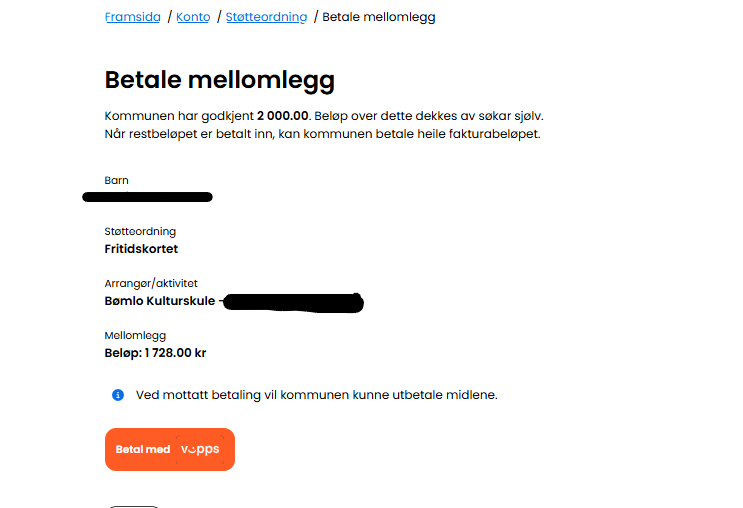Click the Vipps logo on the orange button
Image resolution: width=743 pixels, height=508 pixels.
click(198, 449)
